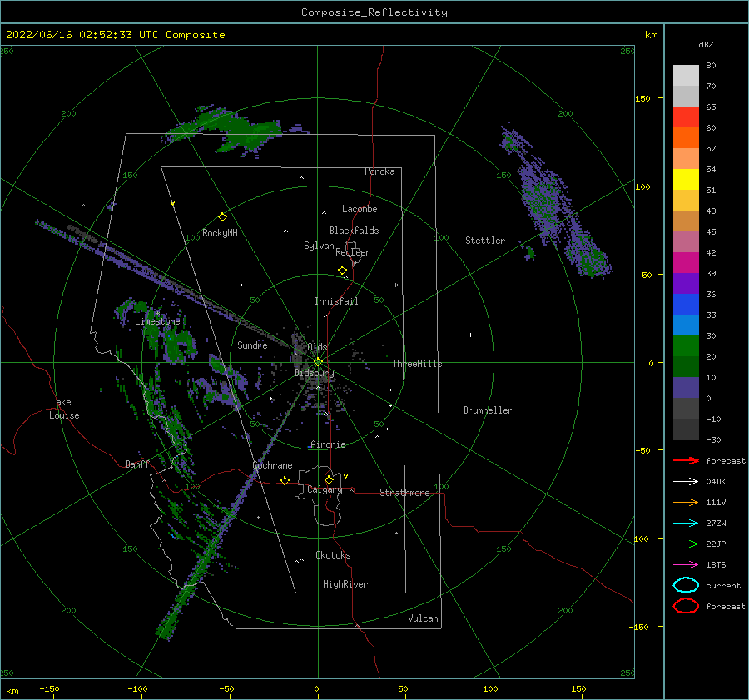The height and width of the screenshot is (700, 749).
Task: Click the red forecast arrow legend icon
Action: click(x=686, y=460)
